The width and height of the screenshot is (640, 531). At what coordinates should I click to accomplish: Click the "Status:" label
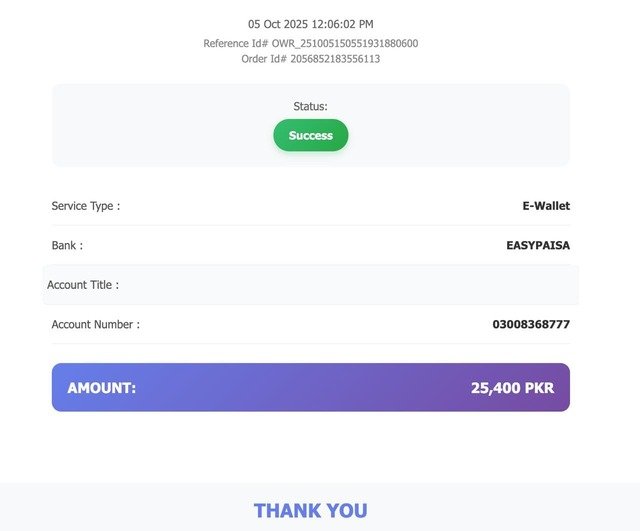point(310,106)
